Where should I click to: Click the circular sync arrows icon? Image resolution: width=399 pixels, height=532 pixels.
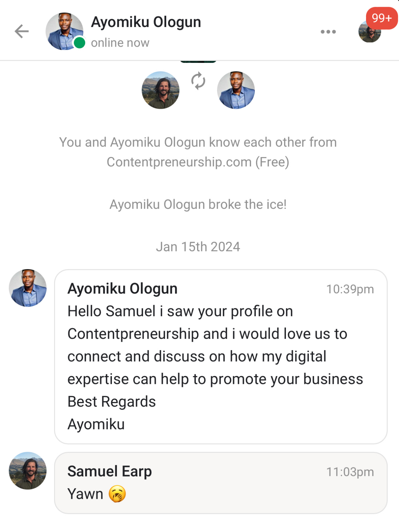click(198, 81)
